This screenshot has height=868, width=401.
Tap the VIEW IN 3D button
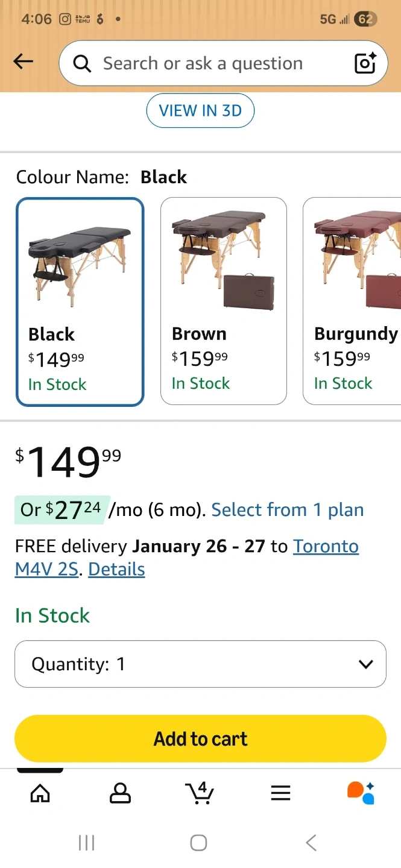point(200,111)
